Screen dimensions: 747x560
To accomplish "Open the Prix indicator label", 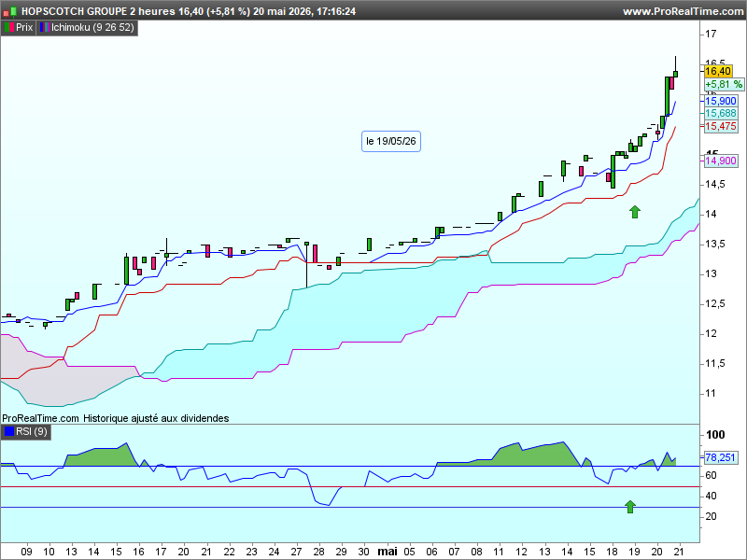I will coord(24,28).
